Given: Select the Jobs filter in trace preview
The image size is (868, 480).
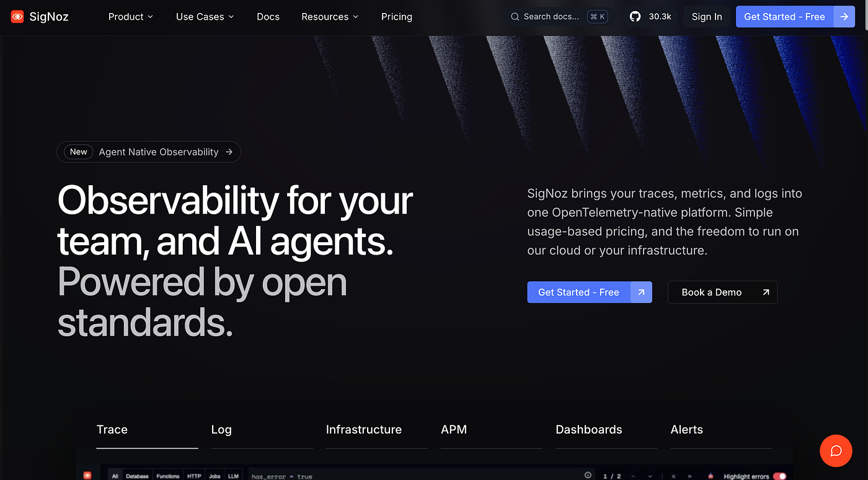Looking at the screenshot, I should (215, 476).
